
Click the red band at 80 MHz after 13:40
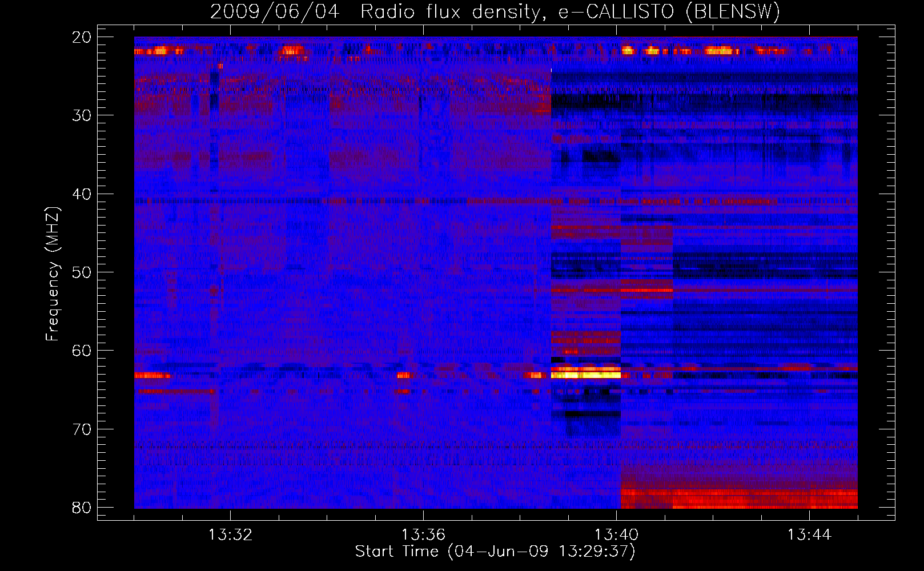pyautogui.click(x=739, y=499)
